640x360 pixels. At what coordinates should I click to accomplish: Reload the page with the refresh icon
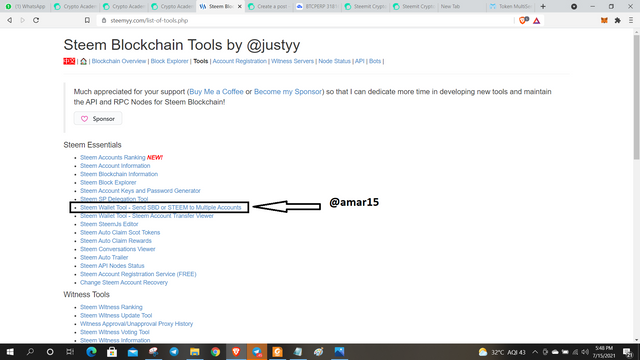click(36, 20)
